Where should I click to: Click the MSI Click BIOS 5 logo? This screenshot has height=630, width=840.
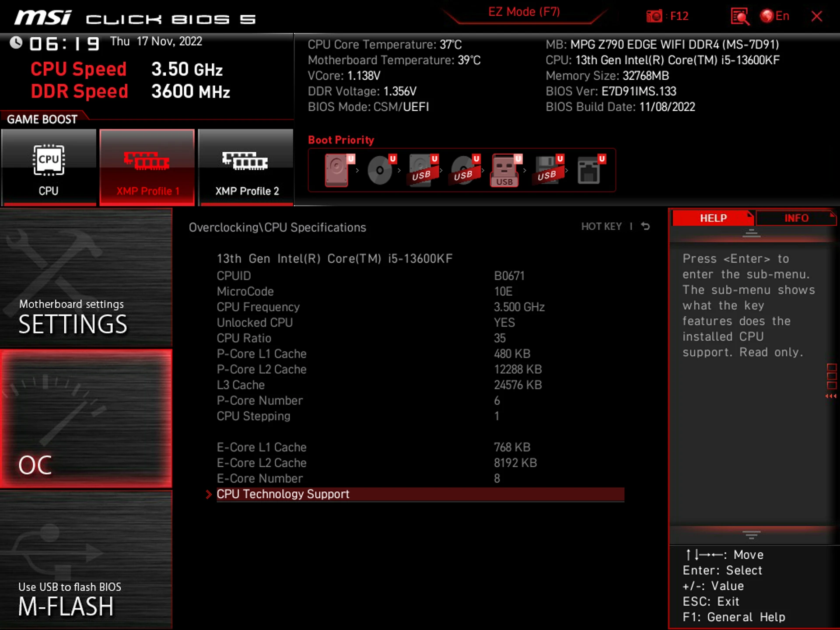tap(134, 18)
